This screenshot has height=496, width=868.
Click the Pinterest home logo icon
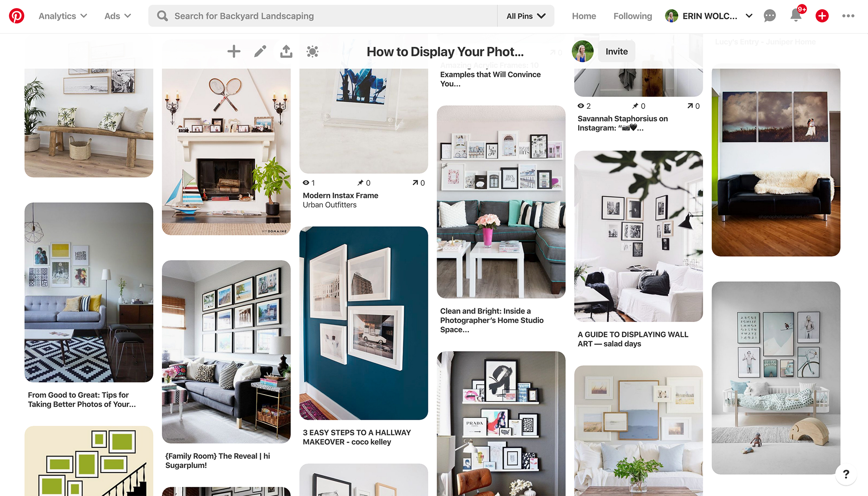pyautogui.click(x=16, y=16)
